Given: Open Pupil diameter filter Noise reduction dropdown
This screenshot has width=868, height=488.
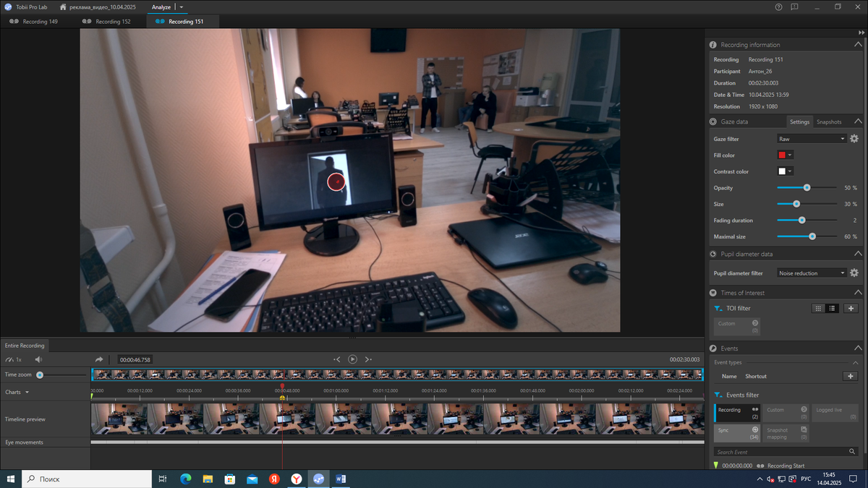Looking at the screenshot, I should pos(812,273).
